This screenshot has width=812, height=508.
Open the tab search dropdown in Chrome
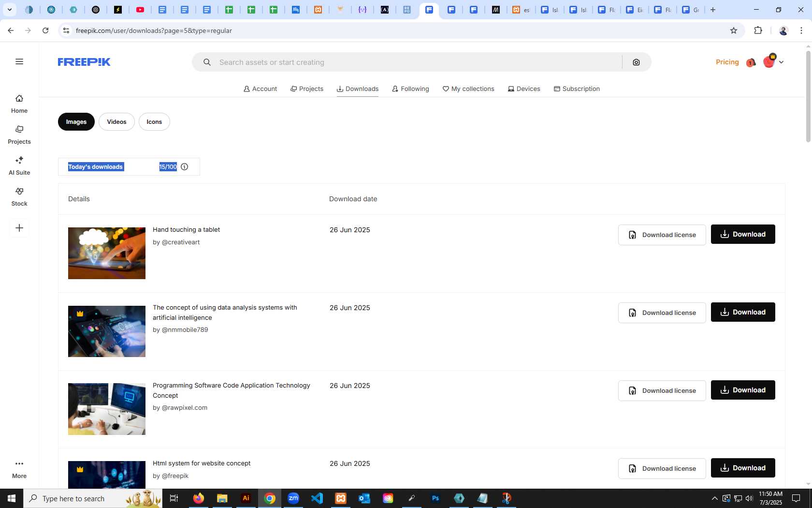pyautogui.click(x=9, y=10)
